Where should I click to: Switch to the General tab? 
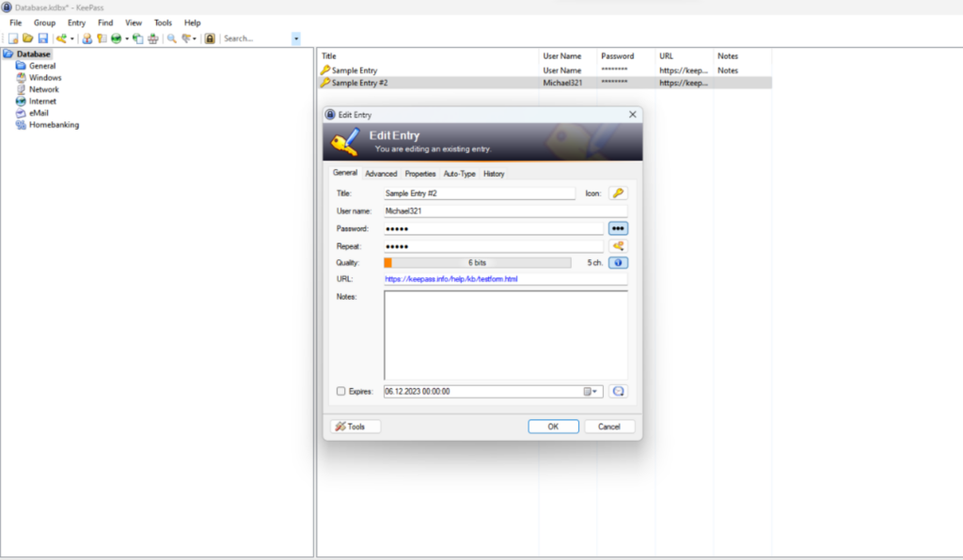[345, 173]
